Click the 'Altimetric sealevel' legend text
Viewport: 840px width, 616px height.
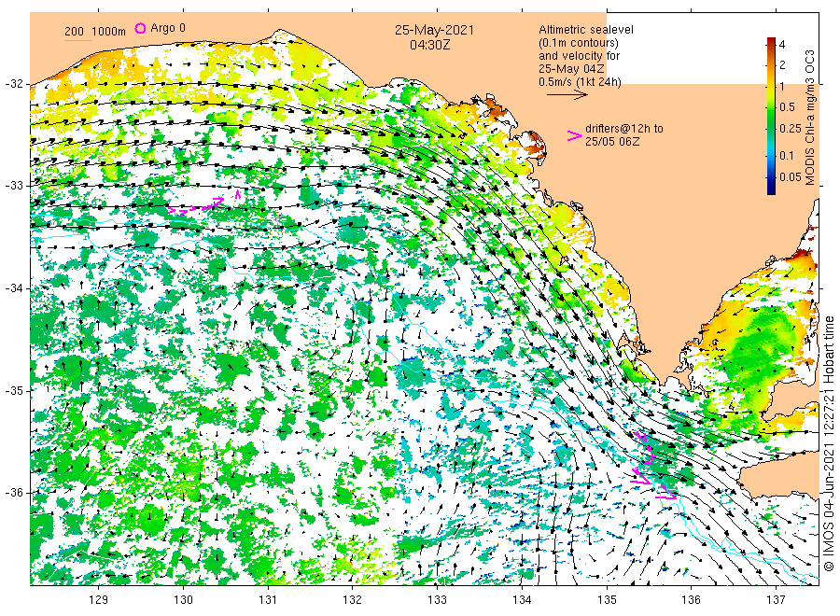pos(585,30)
